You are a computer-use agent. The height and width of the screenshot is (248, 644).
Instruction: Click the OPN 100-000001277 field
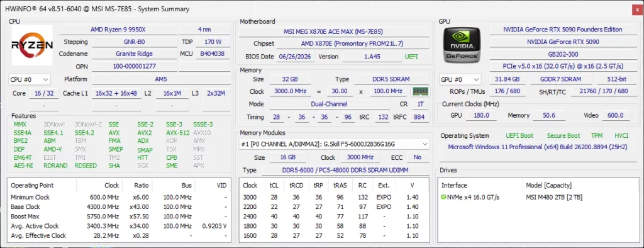click(135, 66)
